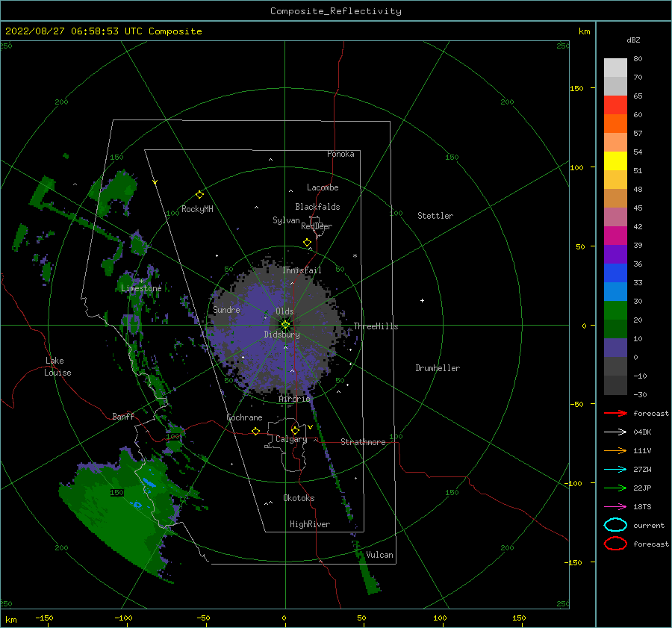Click the ThreeHills label

tap(376, 326)
